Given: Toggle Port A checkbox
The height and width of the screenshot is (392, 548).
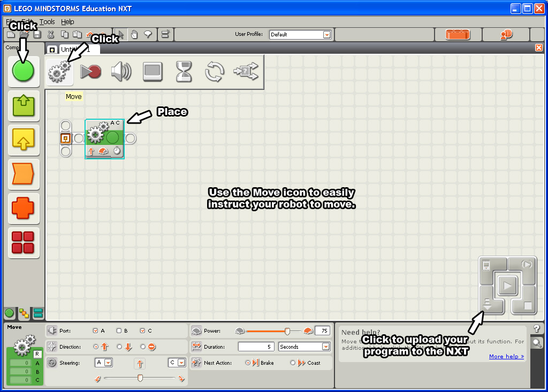Looking at the screenshot, I should (x=95, y=330).
